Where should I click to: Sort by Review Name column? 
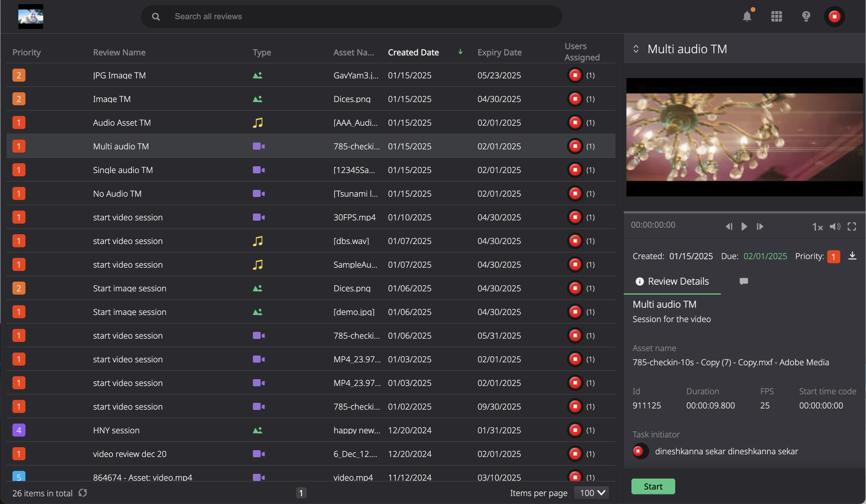(x=119, y=52)
